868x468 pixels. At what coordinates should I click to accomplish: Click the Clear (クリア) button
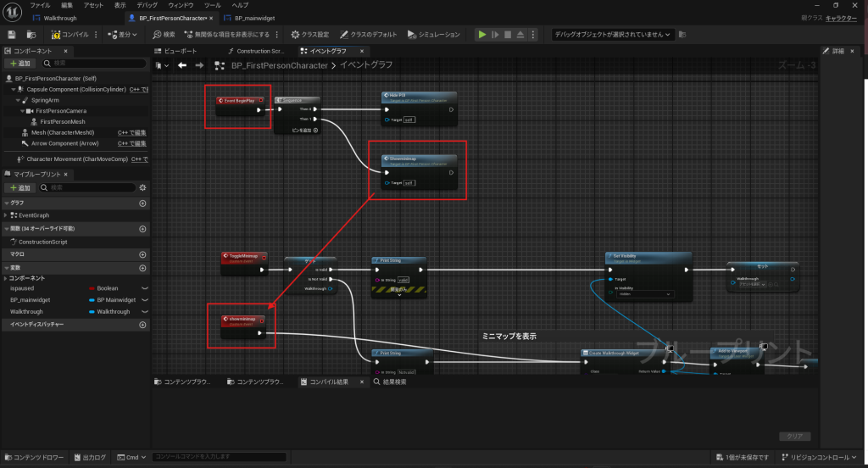coord(794,437)
